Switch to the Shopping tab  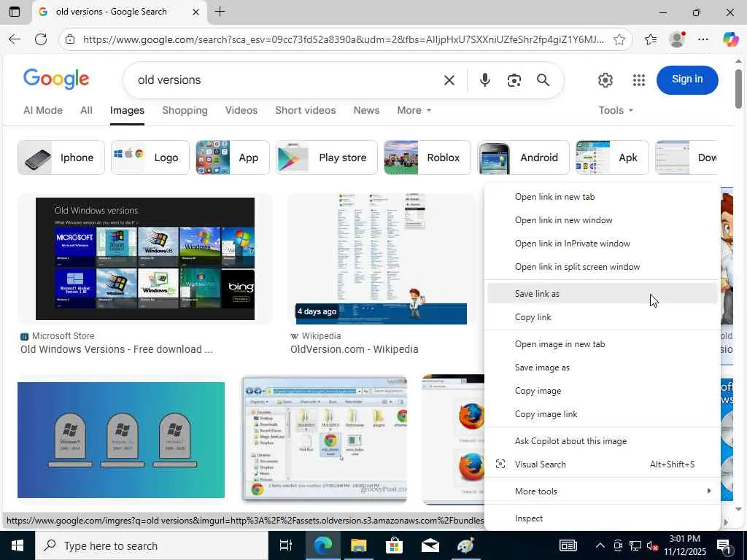point(185,111)
